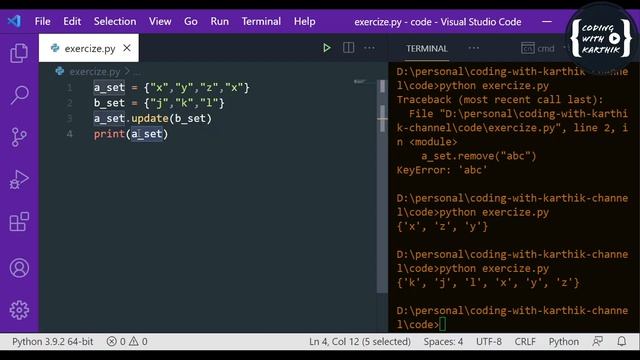Viewport: 640px width, 360px height.
Task: Click the a_set.update(b_set) code line
Action: tap(153, 118)
